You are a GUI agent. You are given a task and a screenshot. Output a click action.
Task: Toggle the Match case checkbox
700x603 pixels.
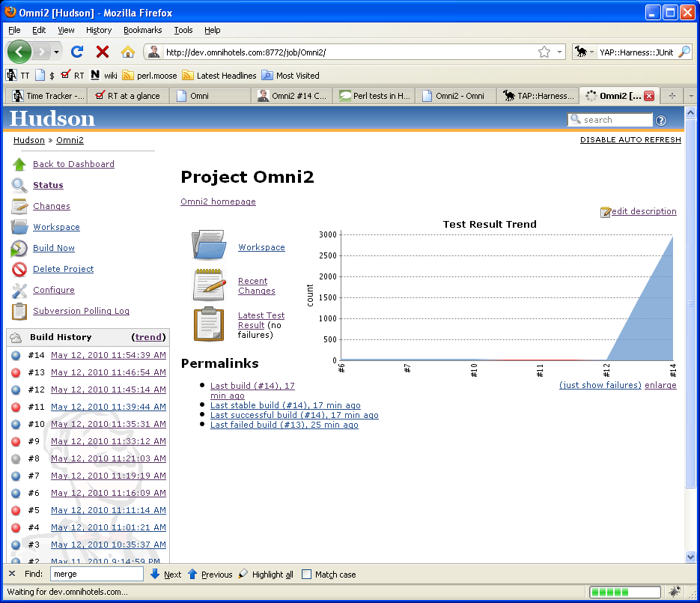306,574
